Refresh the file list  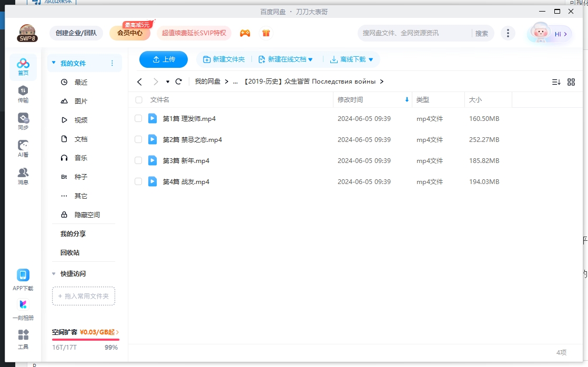[x=179, y=81]
